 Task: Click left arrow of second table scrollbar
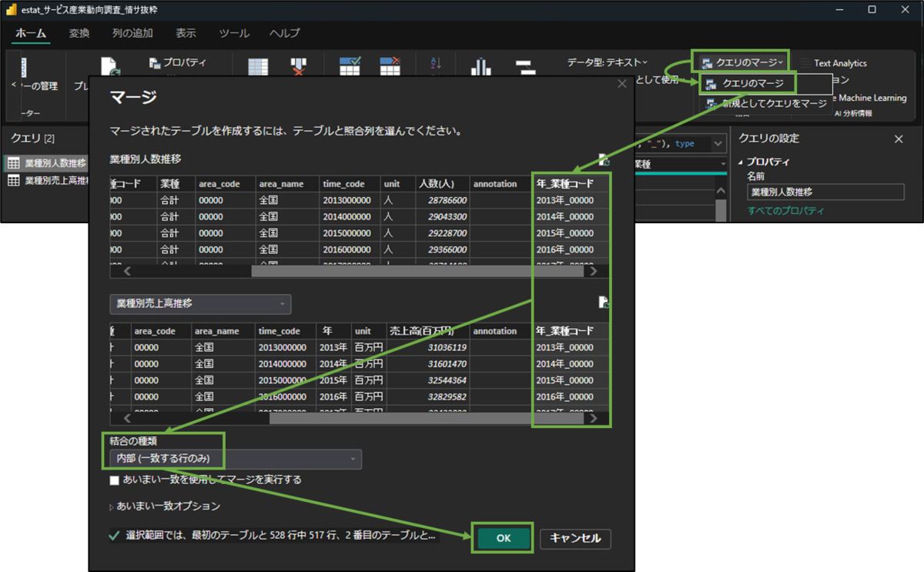click(128, 419)
